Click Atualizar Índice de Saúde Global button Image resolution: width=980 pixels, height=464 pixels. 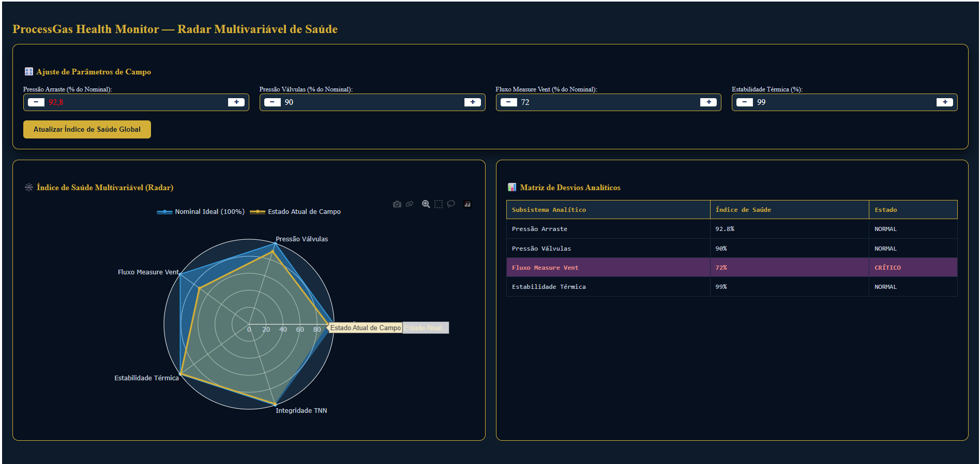[87, 129]
